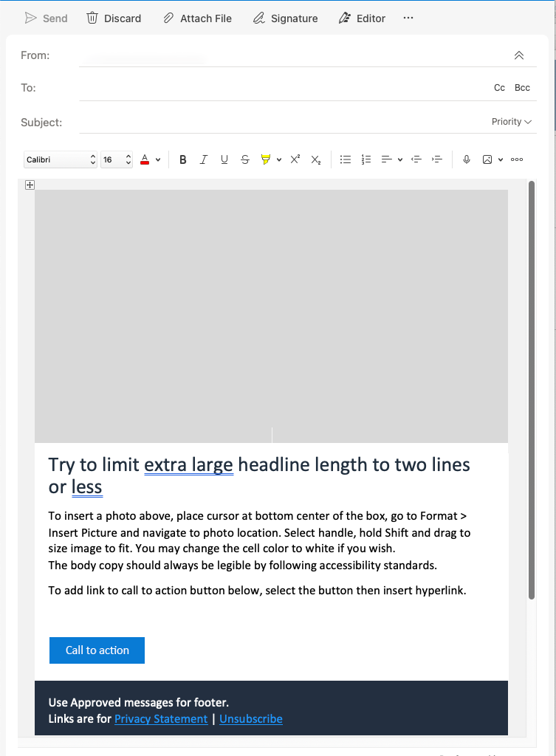Insert a numbered list
The image size is (556, 756).
[x=366, y=159]
